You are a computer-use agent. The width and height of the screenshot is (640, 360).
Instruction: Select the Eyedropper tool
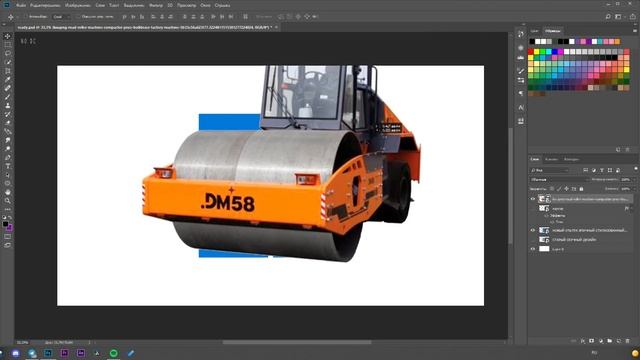[x=7, y=80]
